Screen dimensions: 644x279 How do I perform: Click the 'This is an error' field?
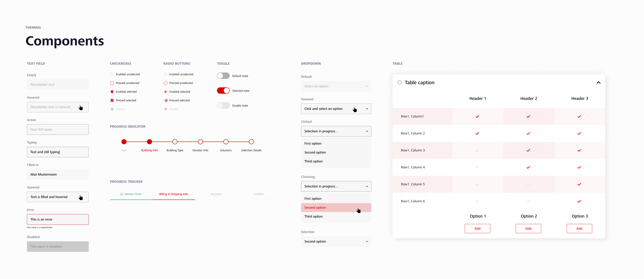pos(58,219)
